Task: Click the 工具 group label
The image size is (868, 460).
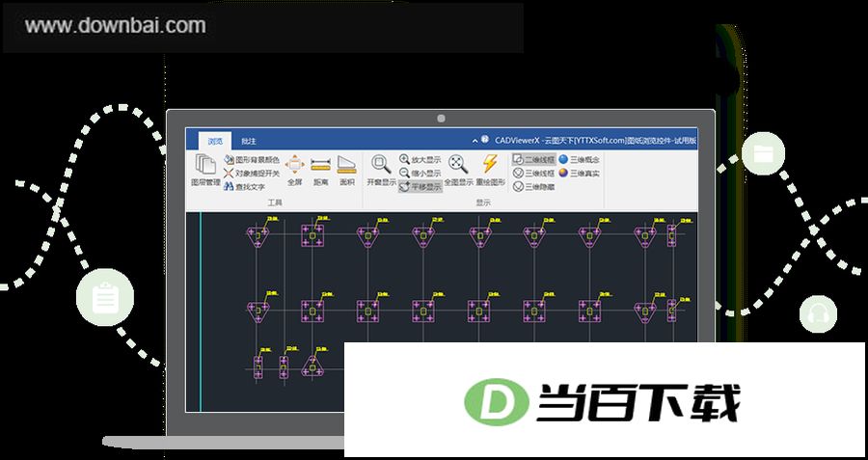Action: (x=275, y=203)
